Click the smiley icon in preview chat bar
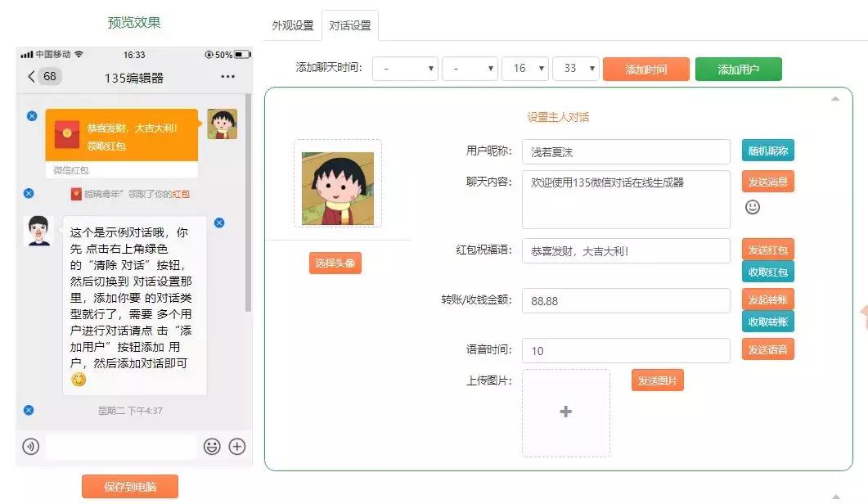 [x=211, y=447]
